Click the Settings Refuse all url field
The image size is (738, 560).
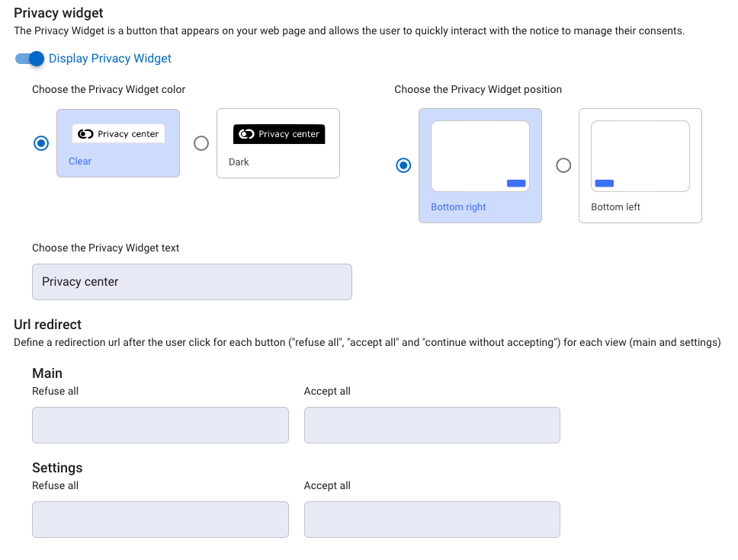tap(160, 519)
